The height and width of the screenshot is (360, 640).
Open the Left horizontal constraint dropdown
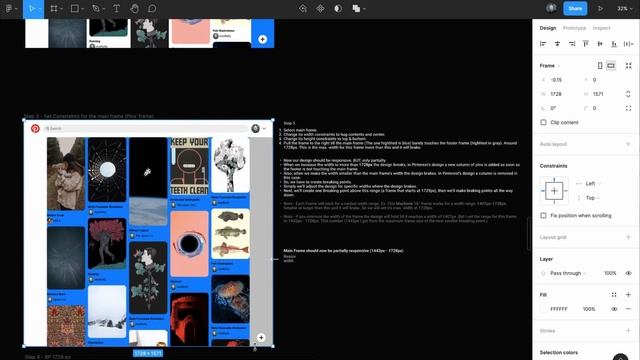593,184
